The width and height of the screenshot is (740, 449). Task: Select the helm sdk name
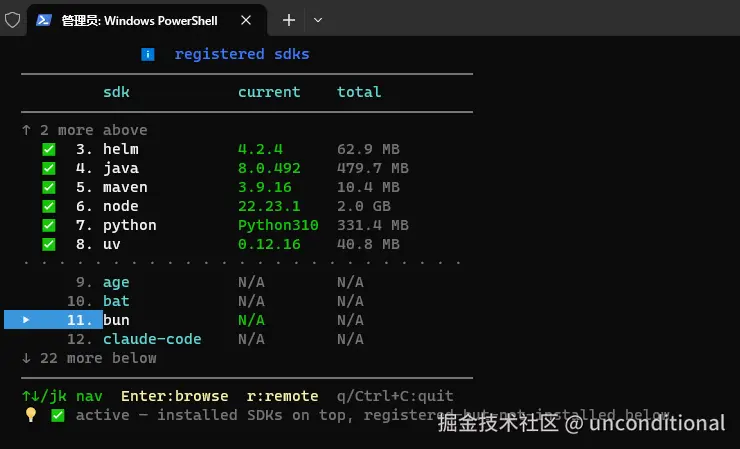[x=121, y=149]
